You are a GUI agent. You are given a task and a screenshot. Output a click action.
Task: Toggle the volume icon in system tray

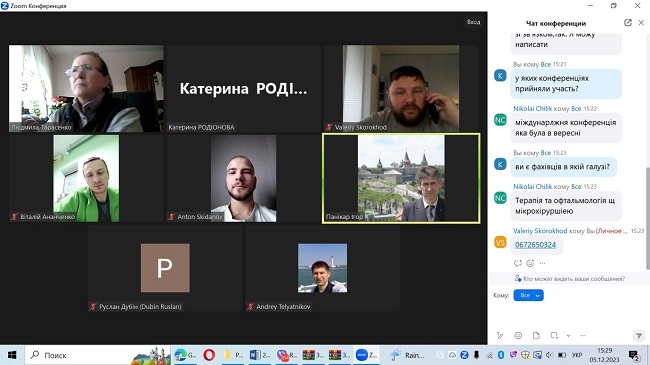pos(549,355)
